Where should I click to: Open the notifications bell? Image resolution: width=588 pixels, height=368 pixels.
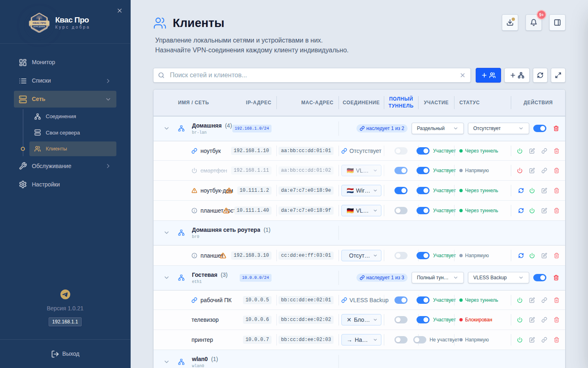[534, 22]
